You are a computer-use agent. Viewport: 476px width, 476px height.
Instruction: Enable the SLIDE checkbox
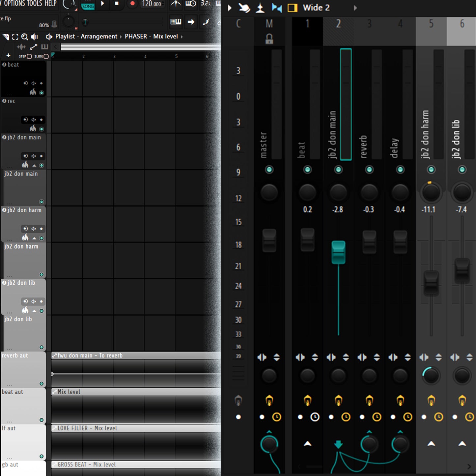(x=46, y=56)
